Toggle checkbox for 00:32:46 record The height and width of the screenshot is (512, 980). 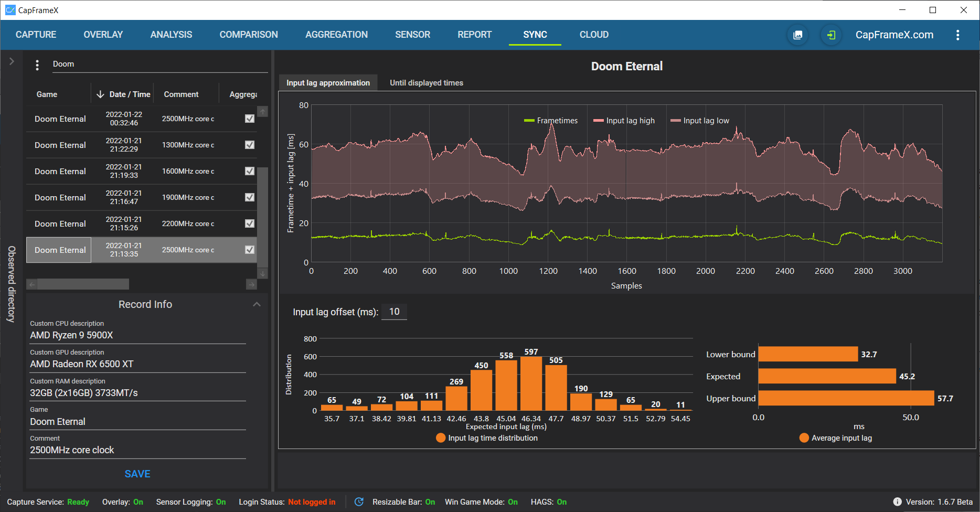point(250,119)
